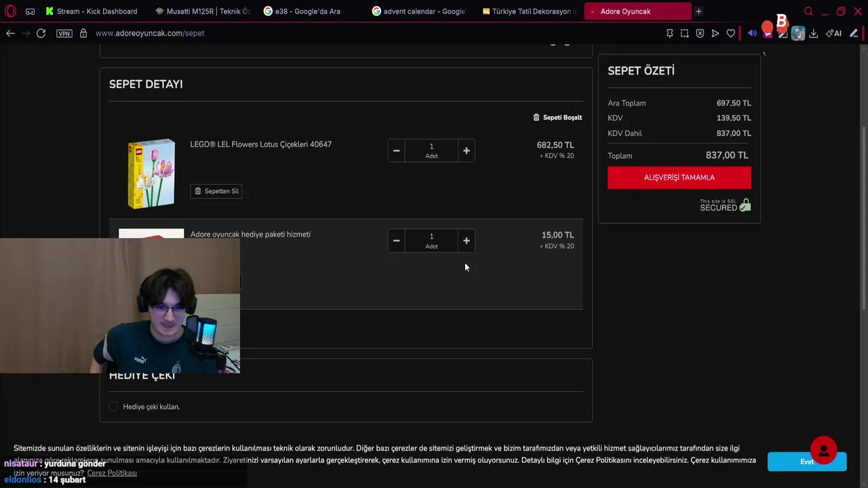Click the 15,00 TL gift package price

[x=557, y=235]
